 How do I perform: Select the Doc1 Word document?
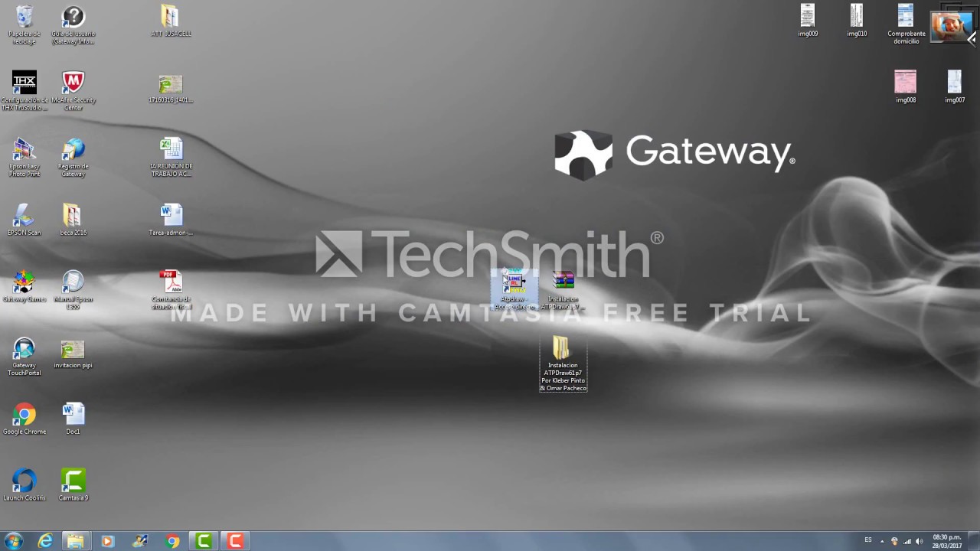(x=73, y=419)
